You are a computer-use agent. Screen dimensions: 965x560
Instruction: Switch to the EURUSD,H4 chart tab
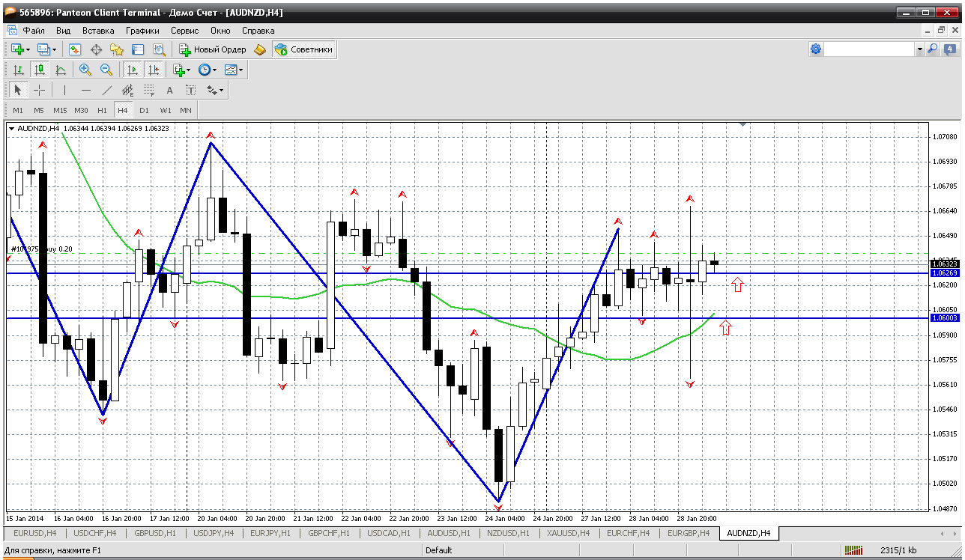34,533
